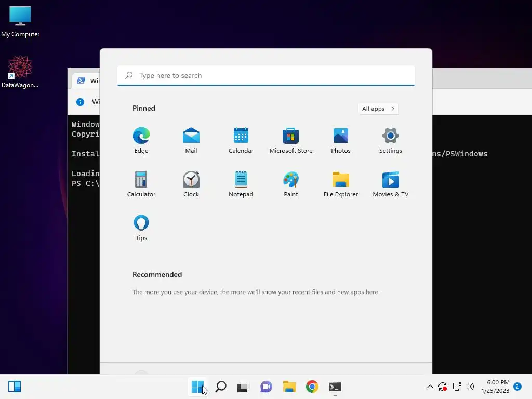The height and width of the screenshot is (399, 532).
Task: Open Notepad
Action: coord(241,184)
